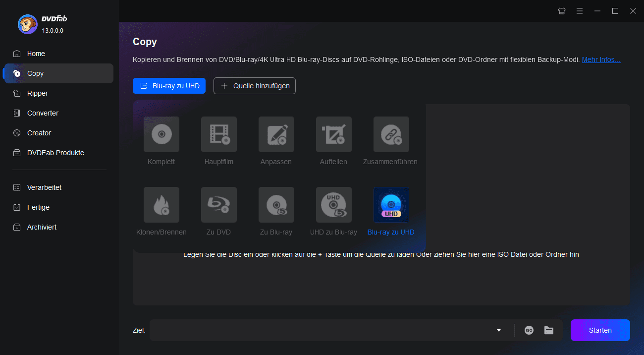This screenshot has width=644, height=355.
Task: Switch to the Converter module
Action: 58,113
